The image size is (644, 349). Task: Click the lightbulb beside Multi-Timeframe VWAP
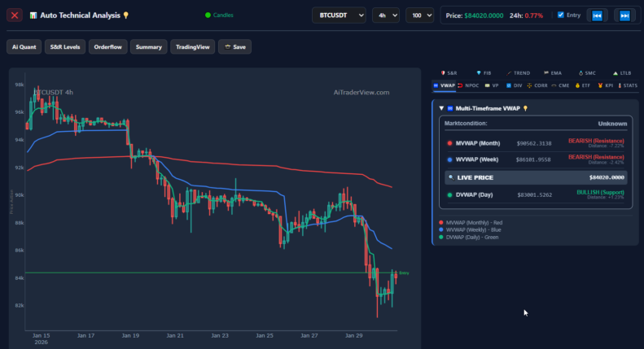[525, 108]
